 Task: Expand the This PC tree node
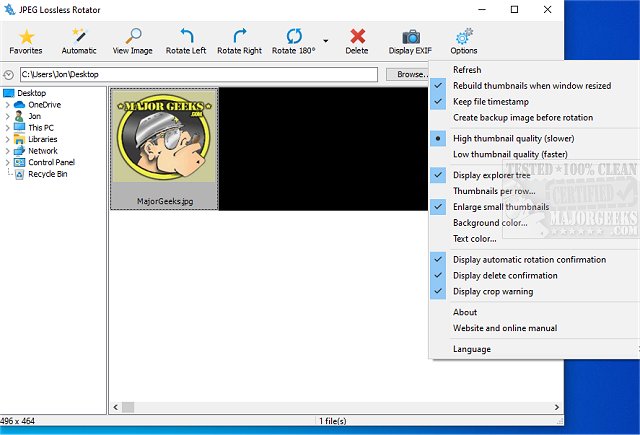pos(7,128)
